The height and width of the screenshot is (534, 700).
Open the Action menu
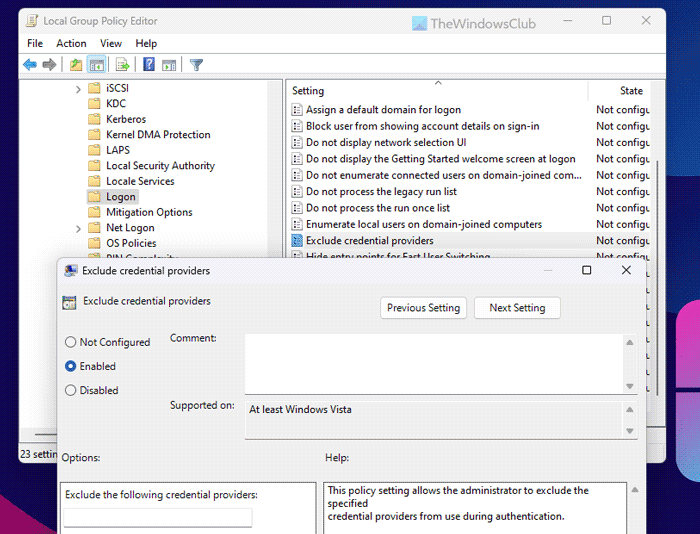click(71, 43)
